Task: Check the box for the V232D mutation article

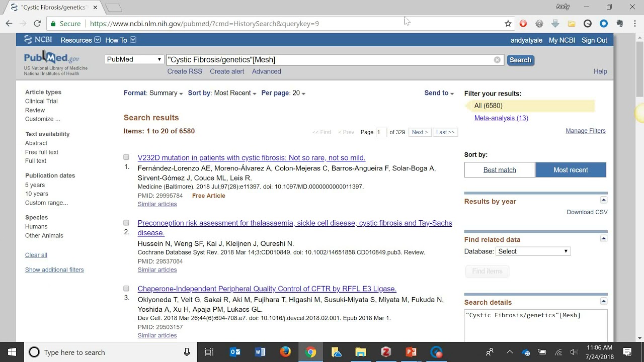Action: 126,157
